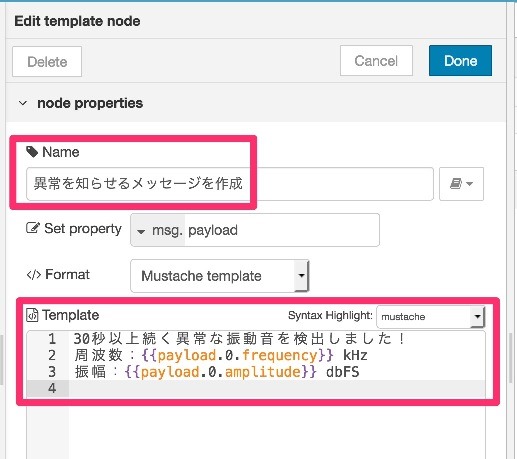Click the Format code brackets icon

click(x=34, y=275)
